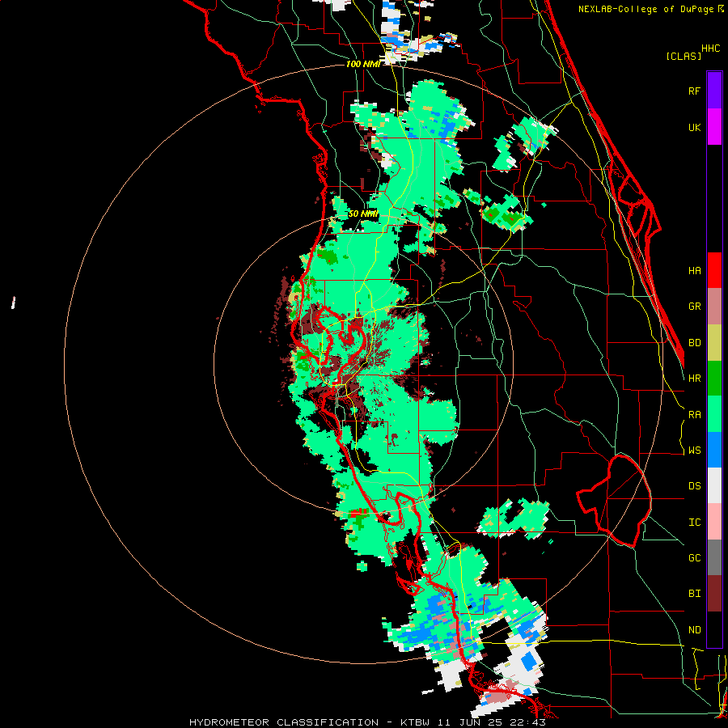Click the RF purple legend swatch
Viewport: 728px width, 728px height.
click(x=714, y=91)
